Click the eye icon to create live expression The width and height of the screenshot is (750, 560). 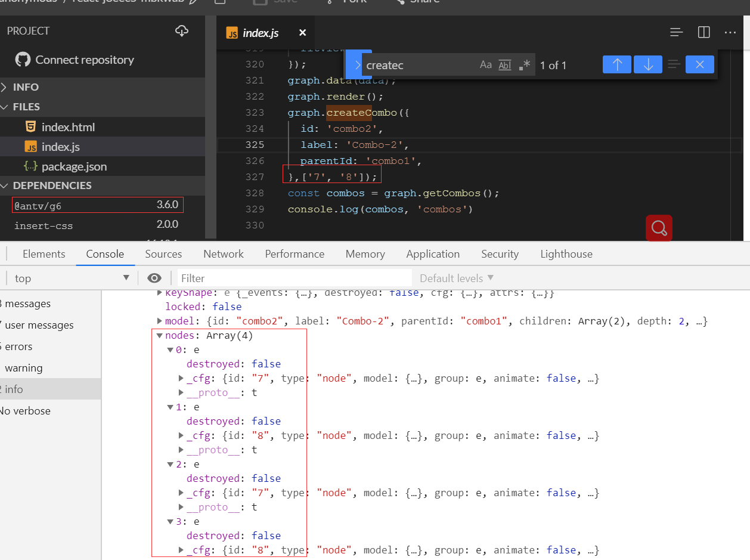(154, 278)
